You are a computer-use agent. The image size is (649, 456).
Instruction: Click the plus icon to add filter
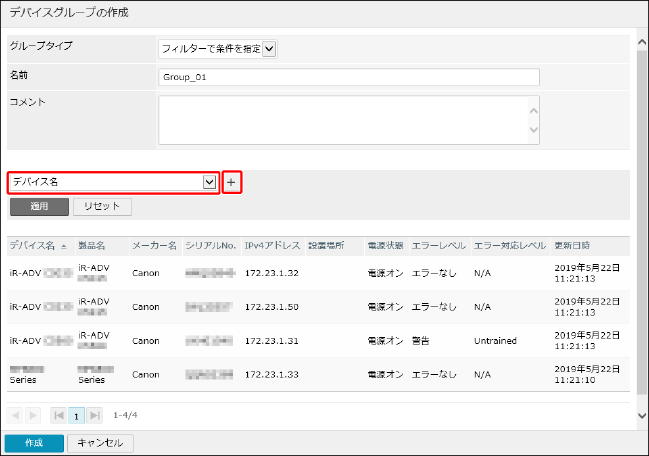pos(231,182)
